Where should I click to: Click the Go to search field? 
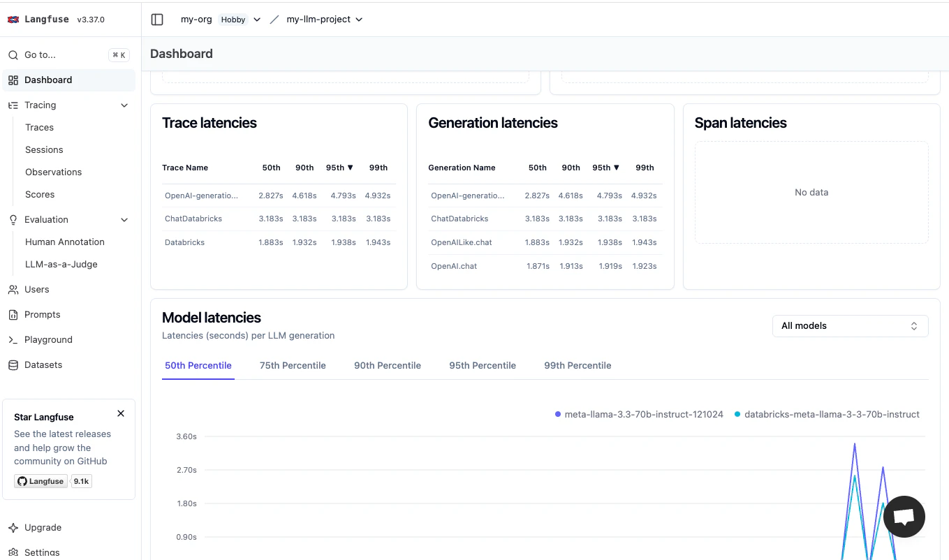[68, 55]
